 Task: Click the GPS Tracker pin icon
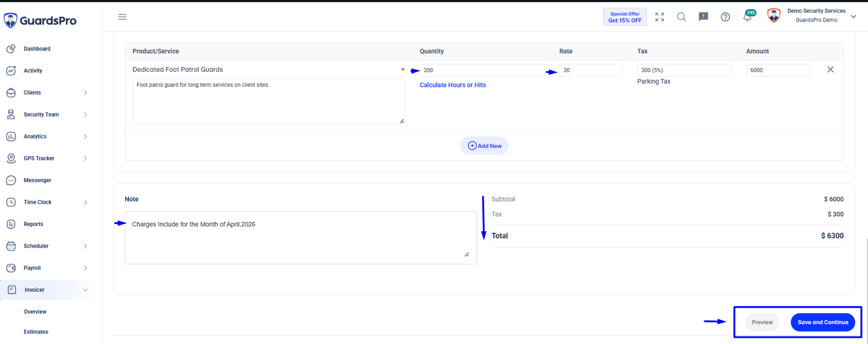(11, 158)
